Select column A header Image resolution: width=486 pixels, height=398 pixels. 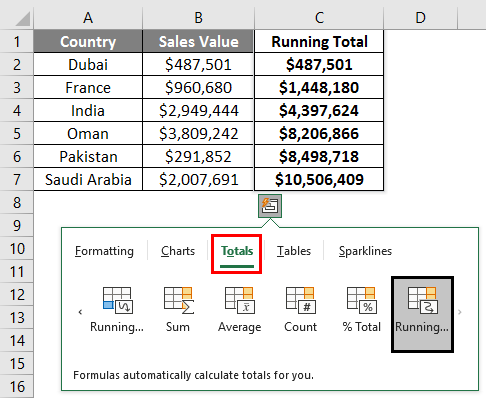[88, 18]
